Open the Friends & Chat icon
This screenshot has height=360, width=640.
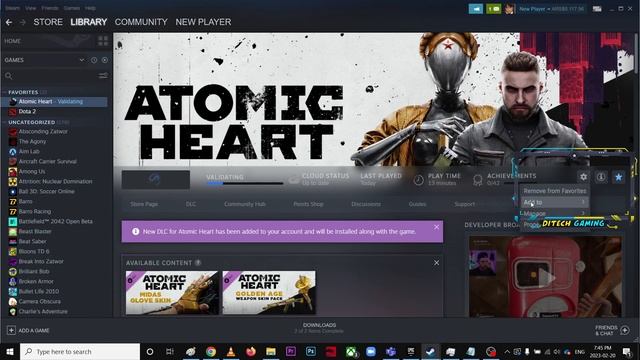(x=625, y=330)
